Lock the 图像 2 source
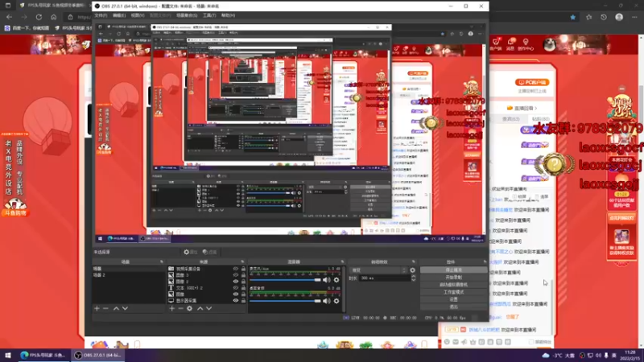Screen dimensions: 644x362 pyautogui.click(x=243, y=282)
